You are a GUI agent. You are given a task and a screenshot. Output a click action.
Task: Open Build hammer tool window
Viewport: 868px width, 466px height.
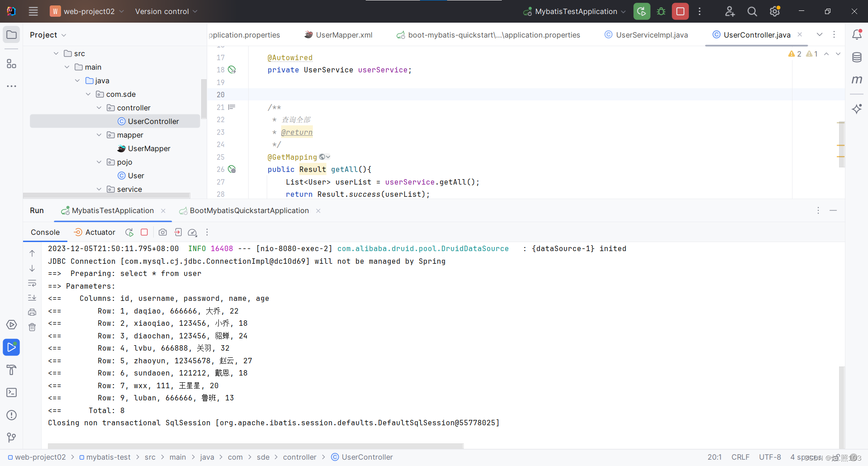tap(11, 370)
